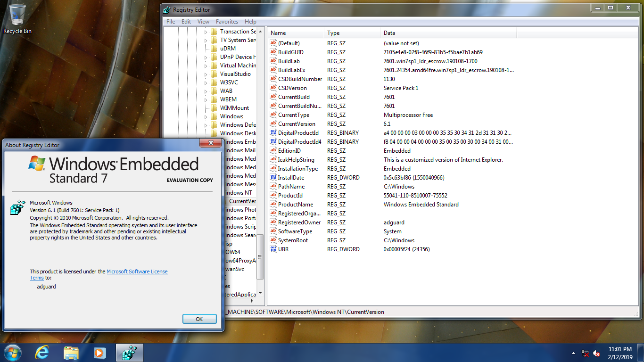Select the SoftwareType value name

[295, 231]
